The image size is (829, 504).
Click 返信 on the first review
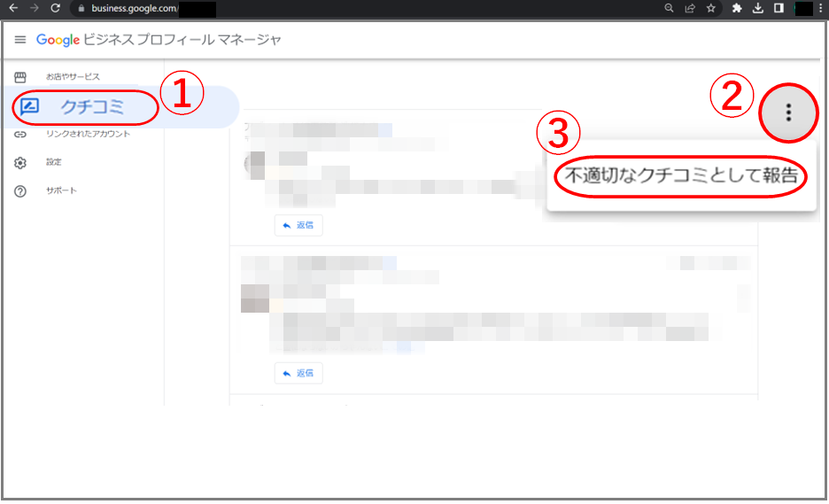(x=298, y=225)
